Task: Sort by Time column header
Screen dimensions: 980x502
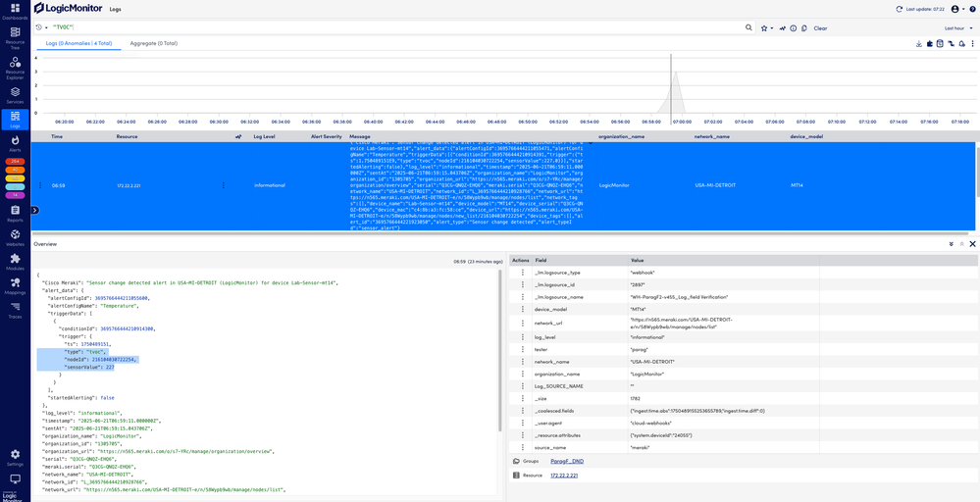Action: coord(57,136)
